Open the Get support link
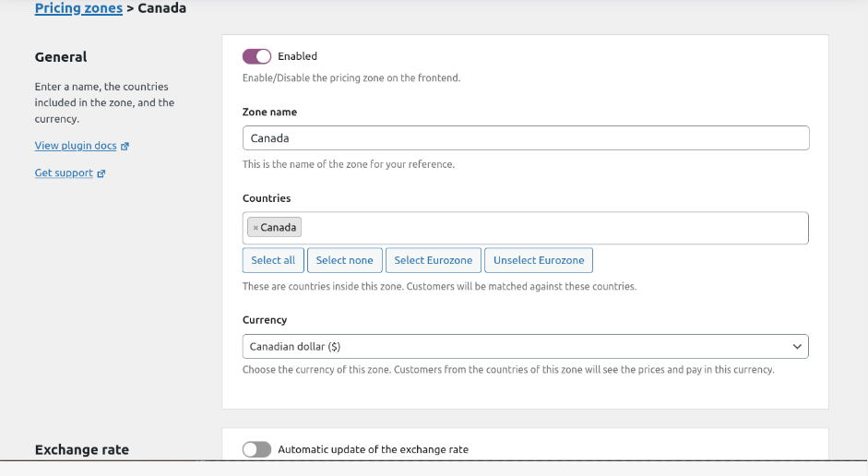 64,173
